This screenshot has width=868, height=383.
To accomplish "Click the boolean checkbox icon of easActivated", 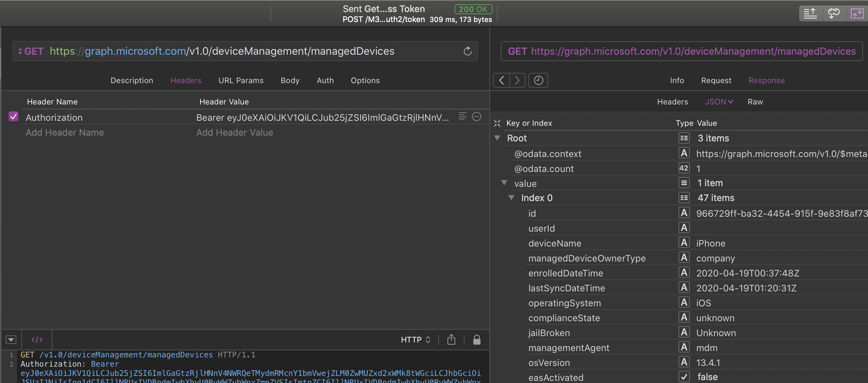I will coord(684,377).
